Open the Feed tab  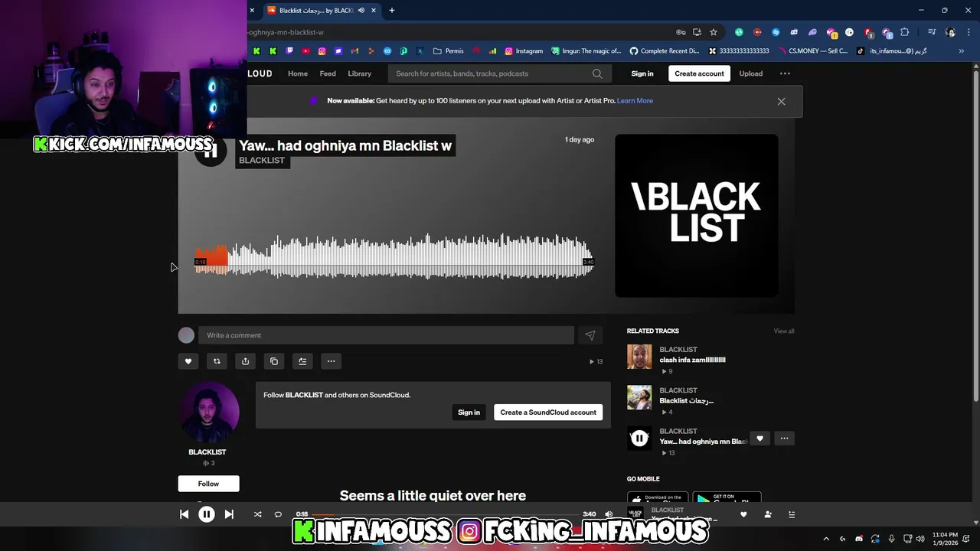[328, 73]
